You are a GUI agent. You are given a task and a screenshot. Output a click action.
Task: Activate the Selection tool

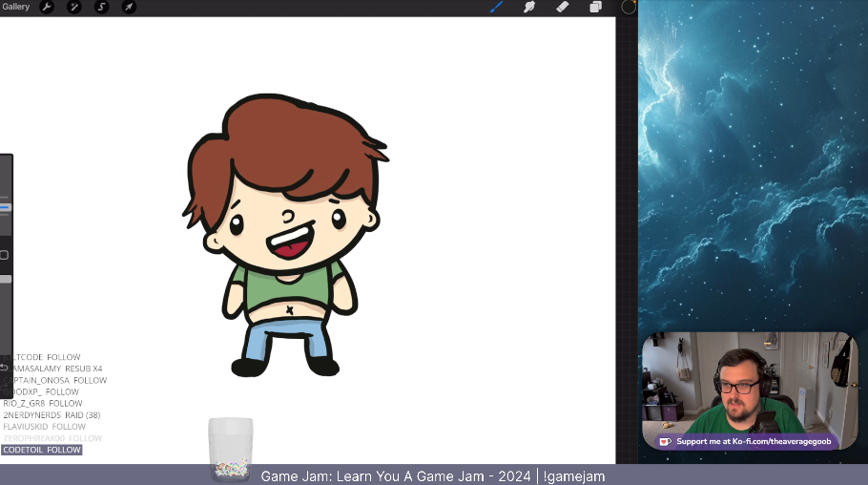click(101, 7)
